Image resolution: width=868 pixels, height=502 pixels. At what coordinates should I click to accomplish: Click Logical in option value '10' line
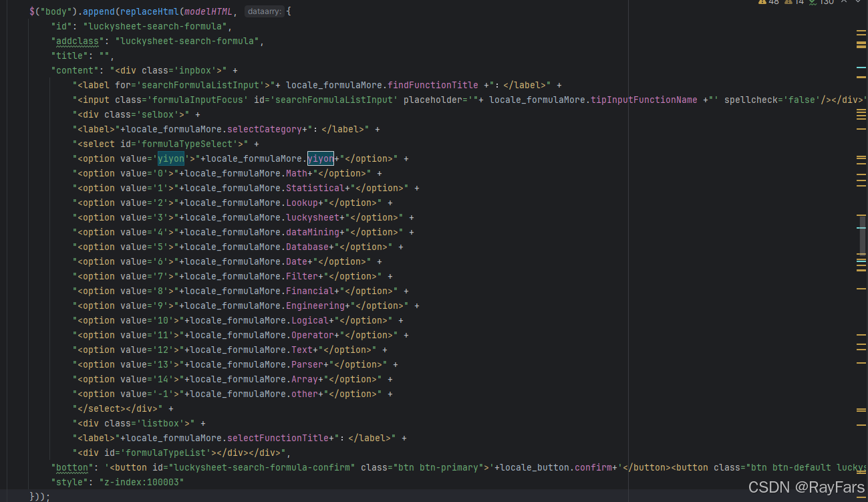(310, 320)
